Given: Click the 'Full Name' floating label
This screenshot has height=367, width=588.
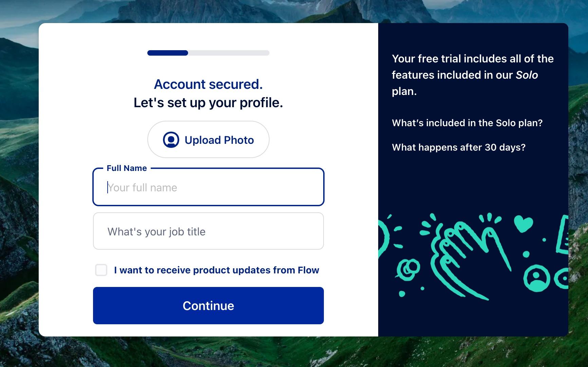Looking at the screenshot, I should click(127, 168).
